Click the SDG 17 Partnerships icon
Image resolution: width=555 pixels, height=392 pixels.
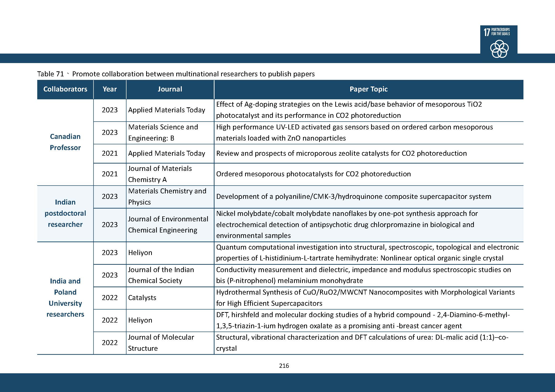click(x=499, y=42)
